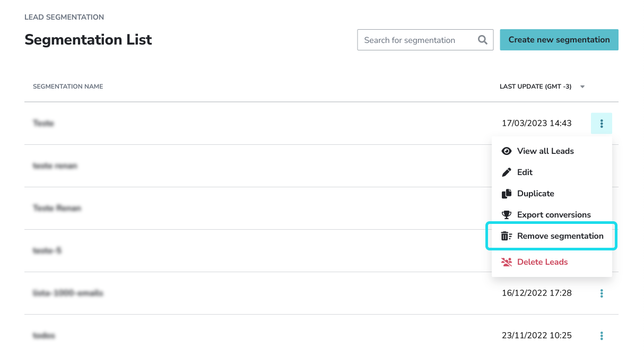Screen dimensions: 644x356
Task: Choose View all Leads from the menu
Action: coord(545,151)
